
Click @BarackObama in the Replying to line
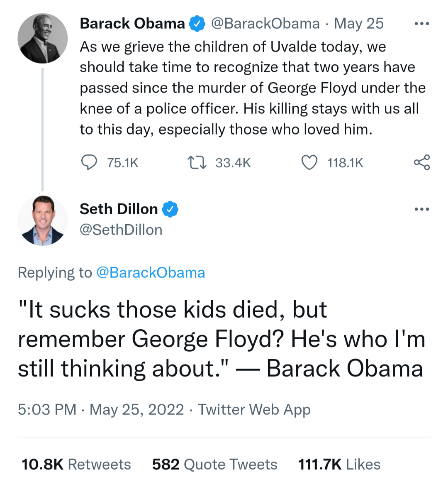coord(151,272)
